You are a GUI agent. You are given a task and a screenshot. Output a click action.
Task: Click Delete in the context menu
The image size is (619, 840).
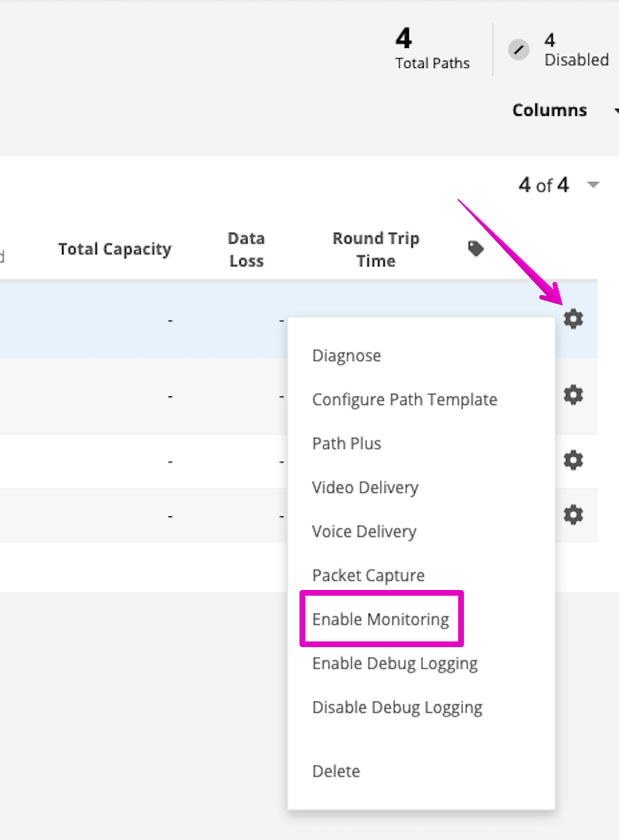(336, 771)
